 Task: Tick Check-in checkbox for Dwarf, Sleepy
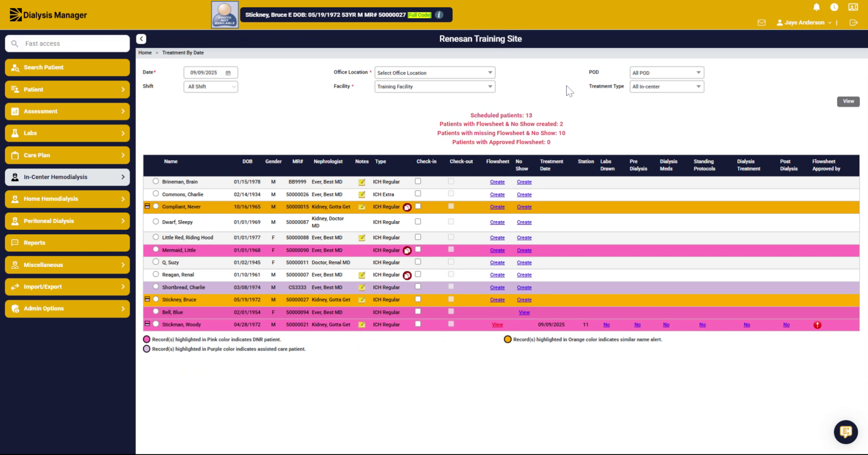(418, 222)
